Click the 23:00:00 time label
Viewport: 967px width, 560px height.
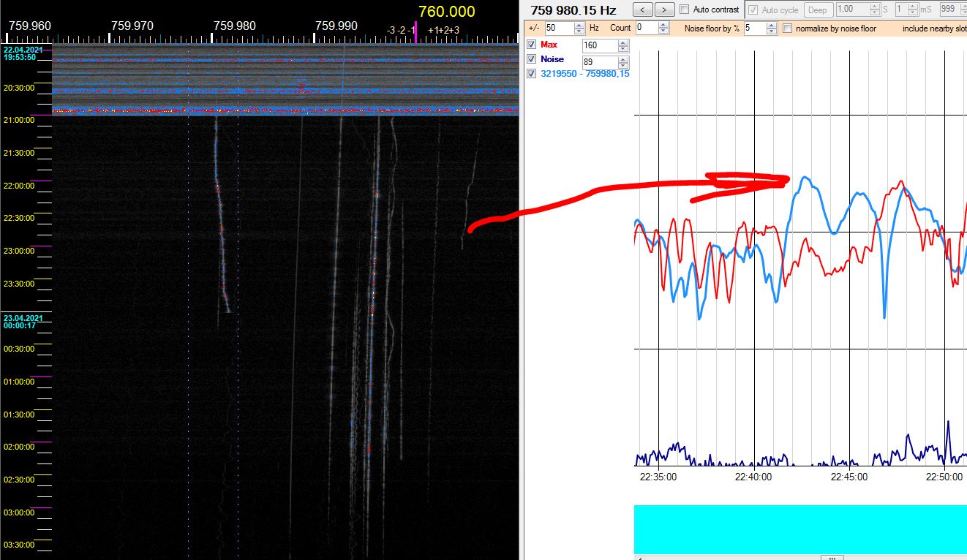(x=18, y=251)
